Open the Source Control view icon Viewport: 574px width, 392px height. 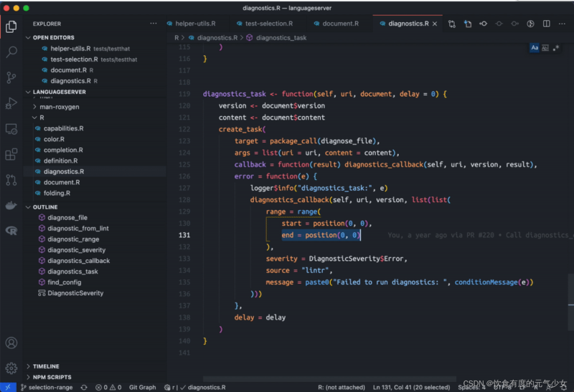pos(11,77)
